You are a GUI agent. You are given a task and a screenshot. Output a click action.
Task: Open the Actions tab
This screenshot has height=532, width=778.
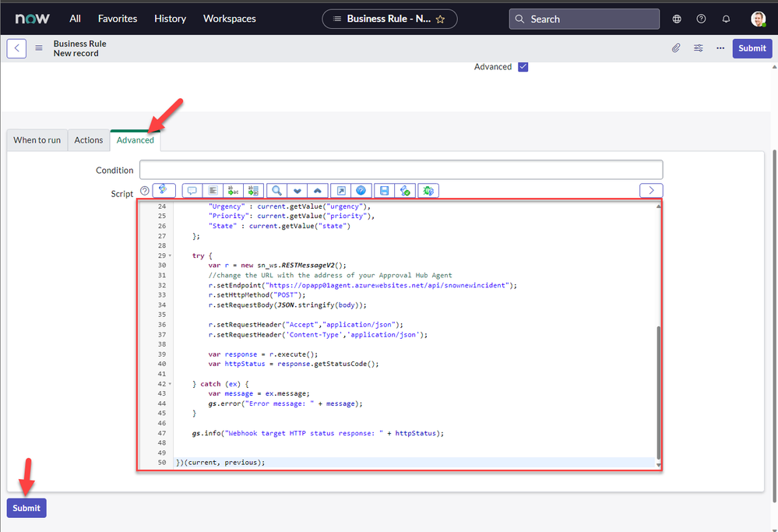pos(89,140)
